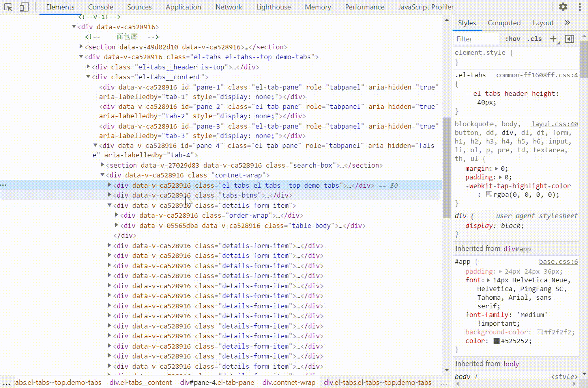The width and height of the screenshot is (588, 388).
Task: Open the Network tab
Action: pyautogui.click(x=229, y=7)
